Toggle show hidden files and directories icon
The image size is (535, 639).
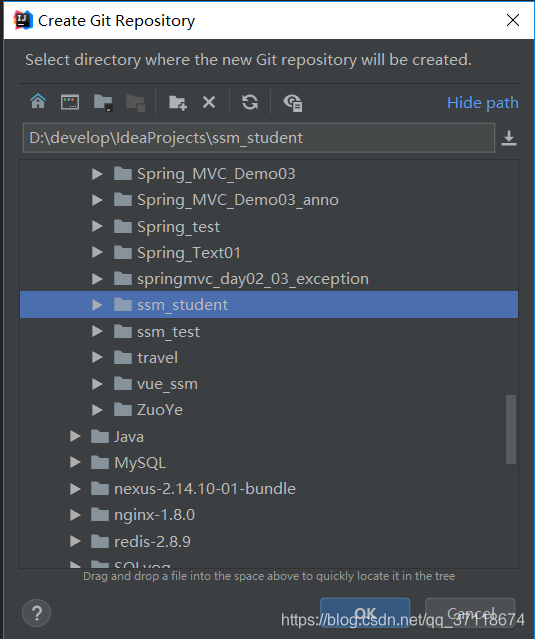293,103
